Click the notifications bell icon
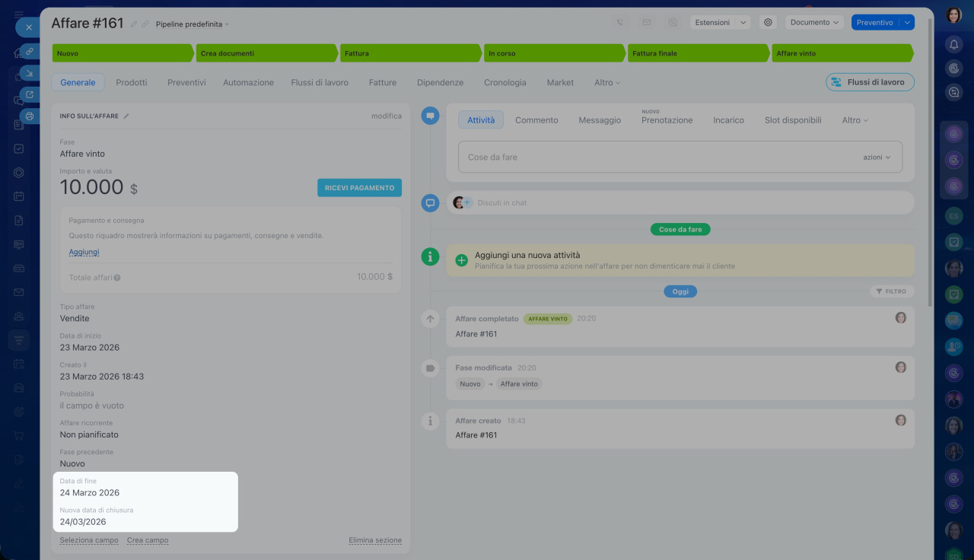Image resolution: width=974 pixels, height=560 pixels. click(953, 45)
